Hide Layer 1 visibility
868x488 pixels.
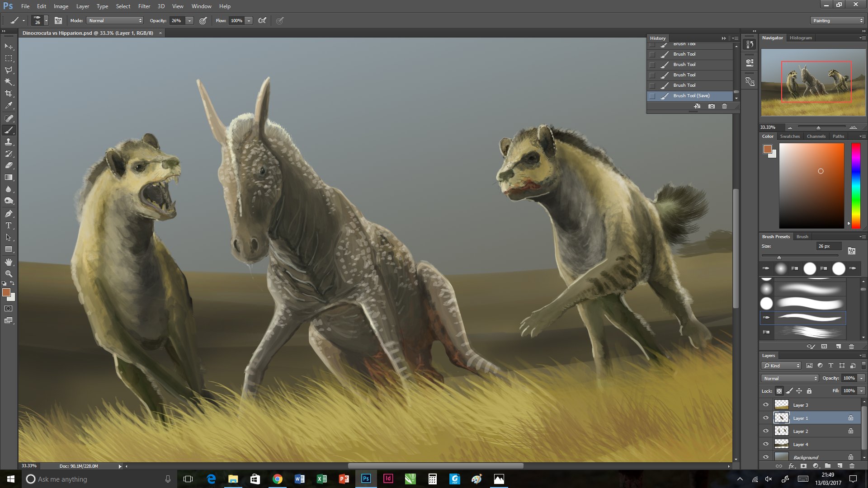pyautogui.click(x=766, y=418)
